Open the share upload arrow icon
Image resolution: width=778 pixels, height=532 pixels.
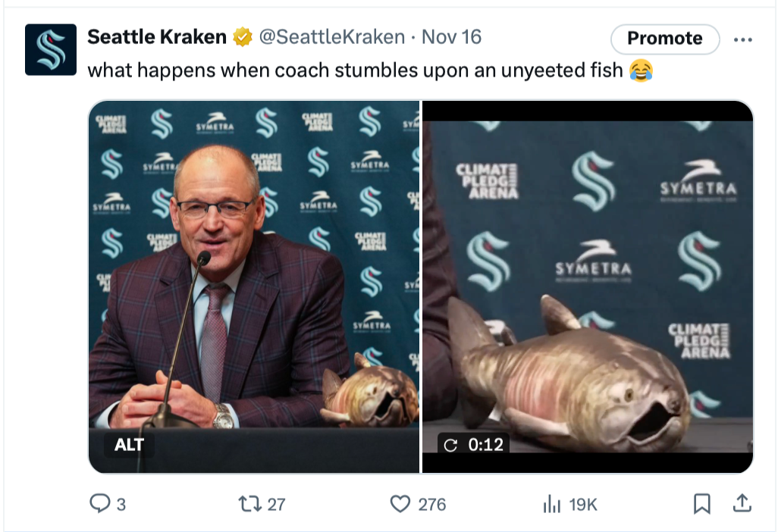(742, 502)
